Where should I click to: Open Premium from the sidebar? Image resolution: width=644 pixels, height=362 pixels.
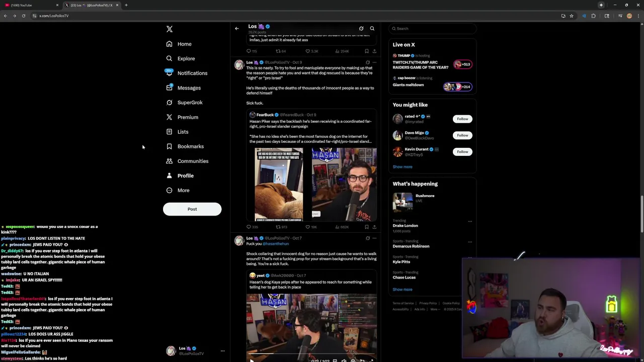[182, 117]
